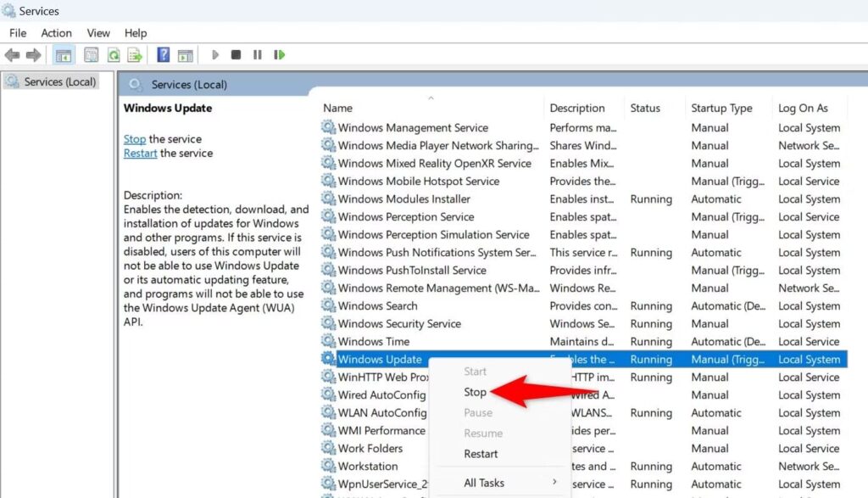Expand the All Tasks submenu

483,482
